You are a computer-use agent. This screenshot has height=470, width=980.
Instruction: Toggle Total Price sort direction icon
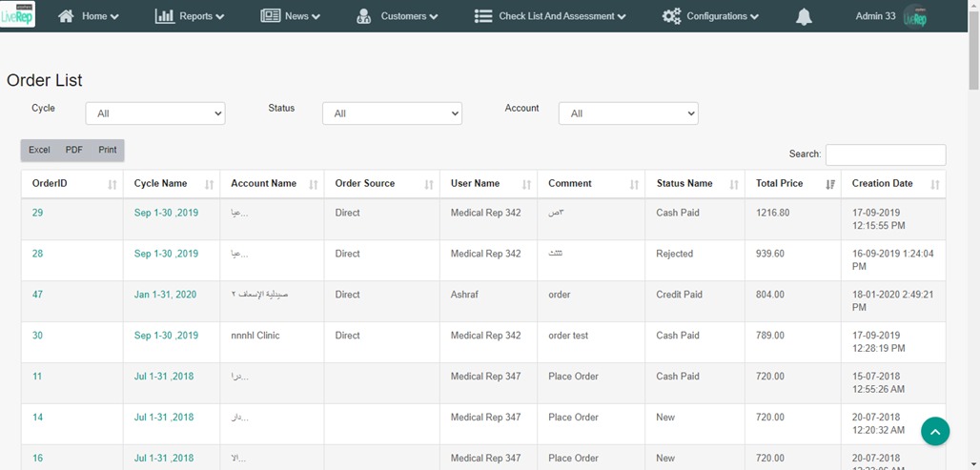[x=830, y=184]
